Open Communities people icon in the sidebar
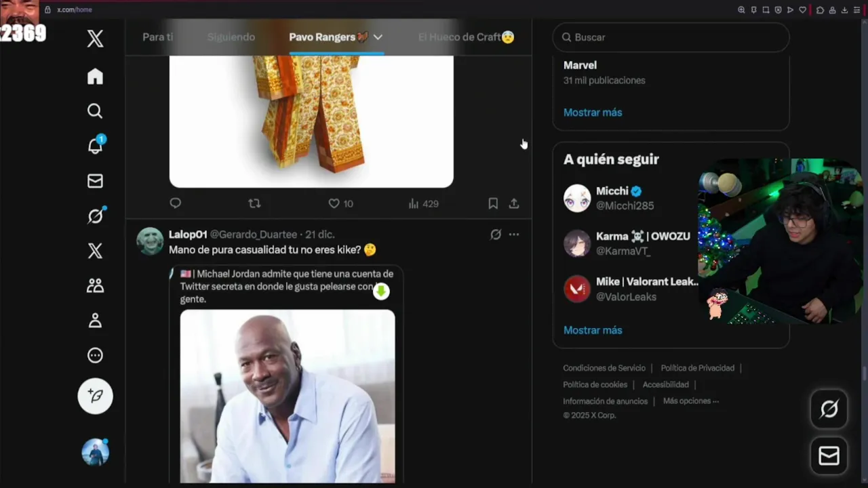This screenshot has width=868, height=488. point(95,285)
